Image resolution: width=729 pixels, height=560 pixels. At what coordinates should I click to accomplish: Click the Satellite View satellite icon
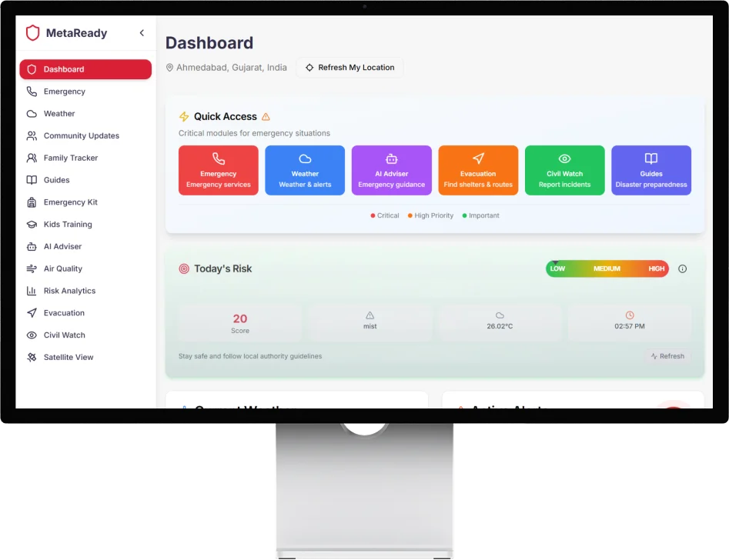coord(32,358)
